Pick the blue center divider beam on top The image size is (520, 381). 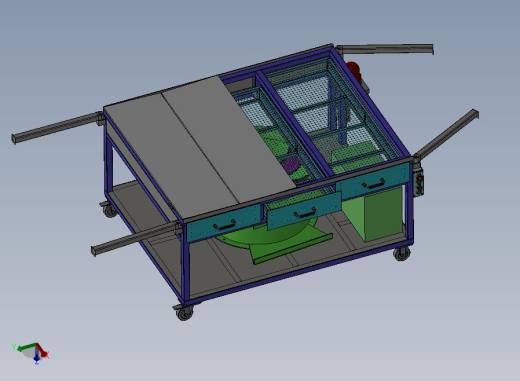click(x=293, y=123)
